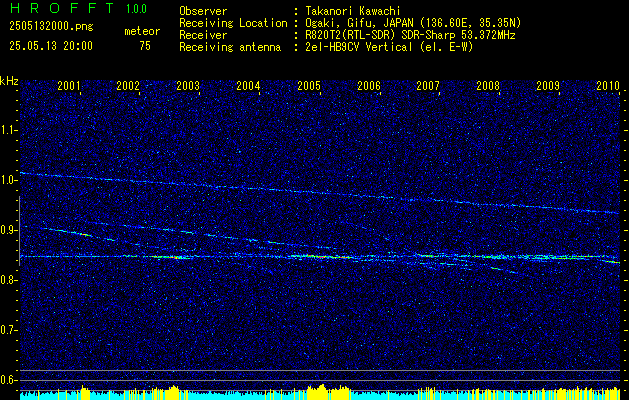Click the 2008 time axis label

pyautogui.click(x=488, y=86)
